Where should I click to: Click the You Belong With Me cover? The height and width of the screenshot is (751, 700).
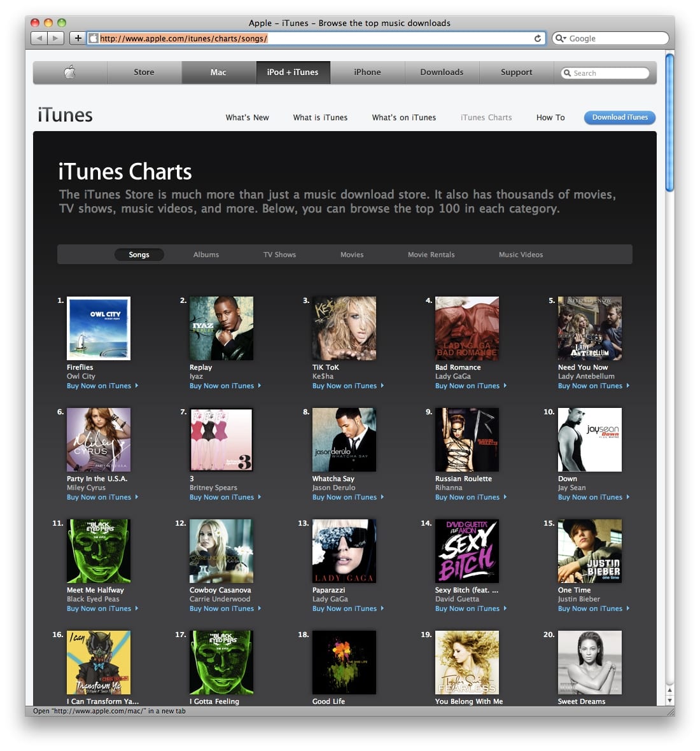click(467, 663)
